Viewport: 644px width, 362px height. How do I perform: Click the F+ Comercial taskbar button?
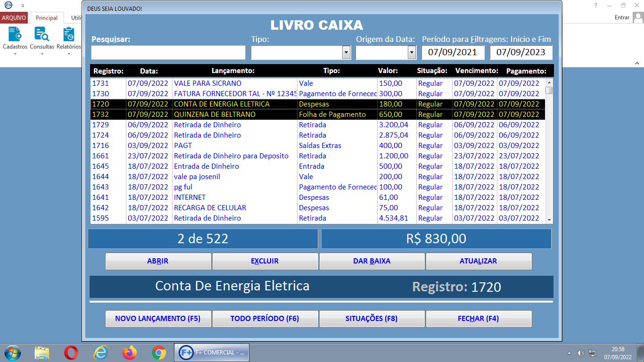pos(211,352)
